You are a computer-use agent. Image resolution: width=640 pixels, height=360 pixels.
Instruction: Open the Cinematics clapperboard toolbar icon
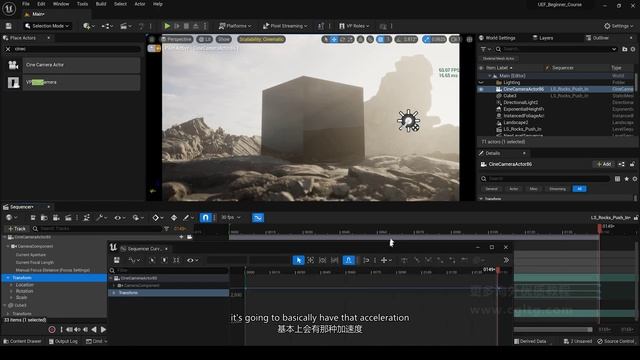(x=126, y=26)
